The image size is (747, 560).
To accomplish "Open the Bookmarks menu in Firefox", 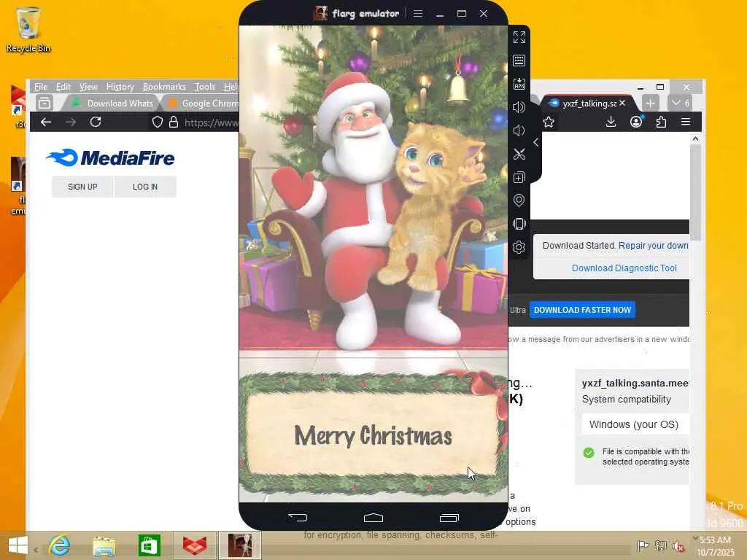I will (x=164, y=87).
